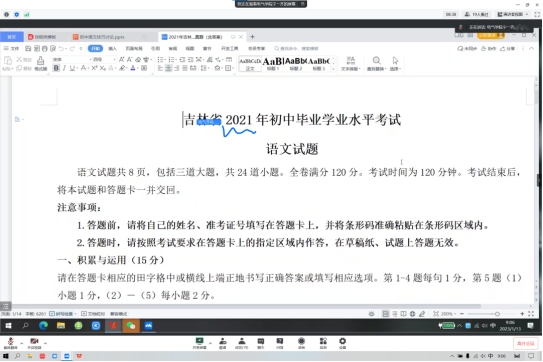Screen dimensions: 543x362
Task: Click the Share button at top right
Action: (x=507, y=48)
